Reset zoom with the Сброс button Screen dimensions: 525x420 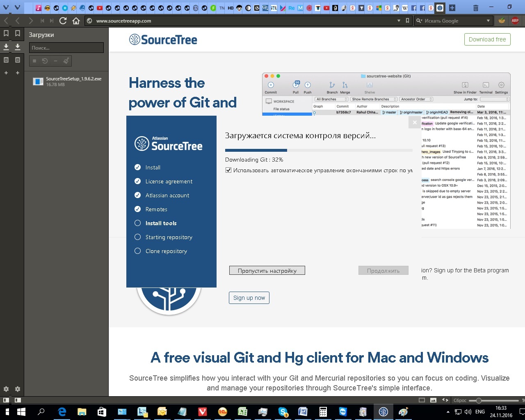coord(460,400)
